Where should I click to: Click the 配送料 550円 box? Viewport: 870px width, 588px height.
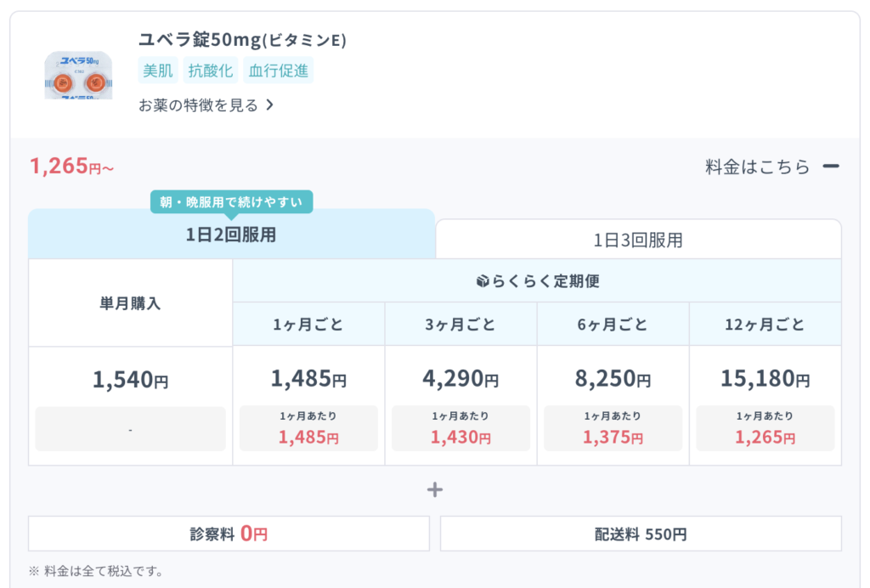click(641, 534)
